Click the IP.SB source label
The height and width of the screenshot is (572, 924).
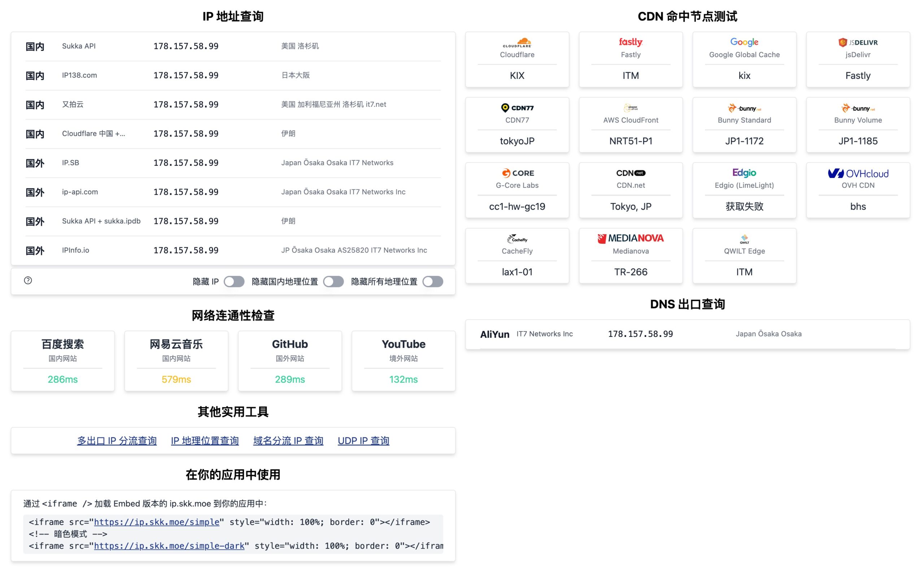click(71, 162)
